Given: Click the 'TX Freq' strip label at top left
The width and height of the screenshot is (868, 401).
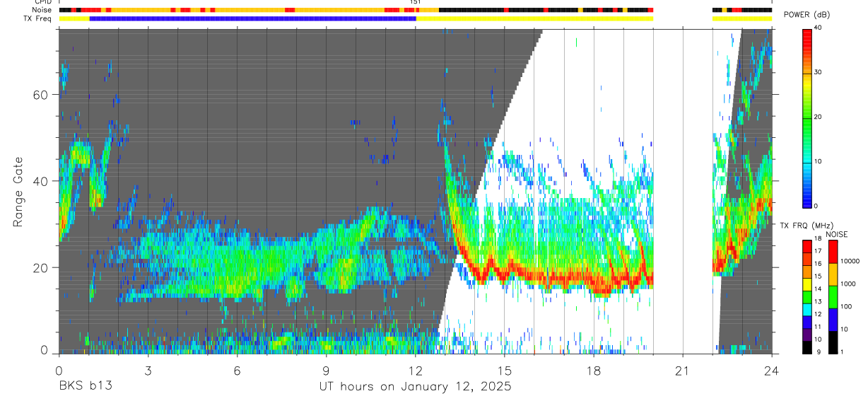Looking at the screenshot, I should click(37, 18).
